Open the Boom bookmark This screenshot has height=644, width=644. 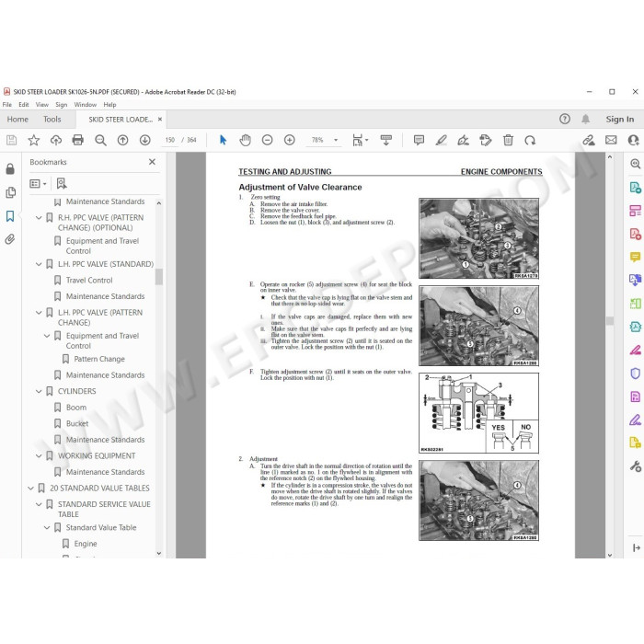76,408
